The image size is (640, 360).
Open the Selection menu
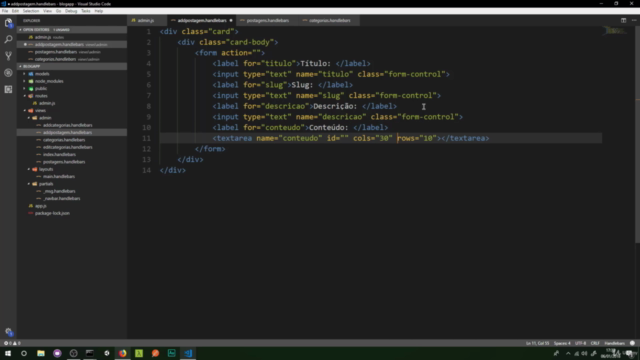pyautogui.click(x=31, y=11)
